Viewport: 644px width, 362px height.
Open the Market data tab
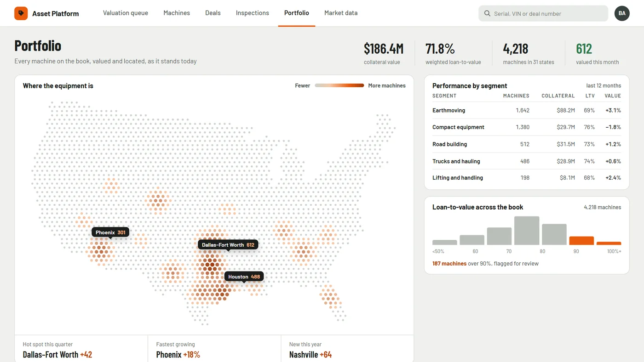(341, 13)
